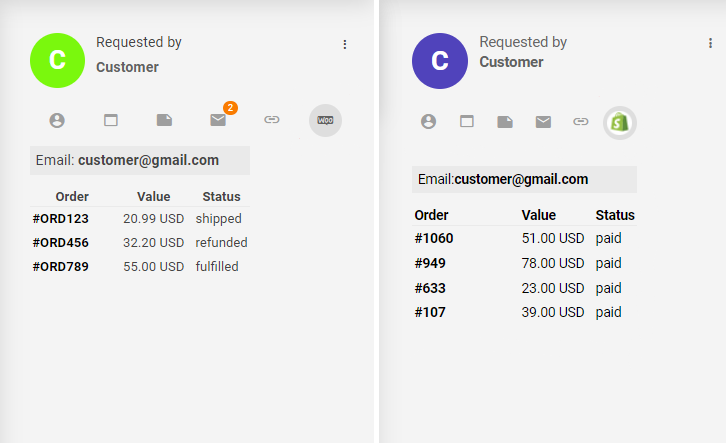Open the window icon in right panel

467,122
